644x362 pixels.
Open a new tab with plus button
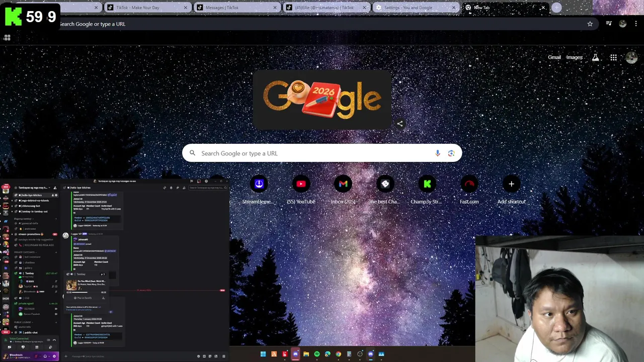556,8
